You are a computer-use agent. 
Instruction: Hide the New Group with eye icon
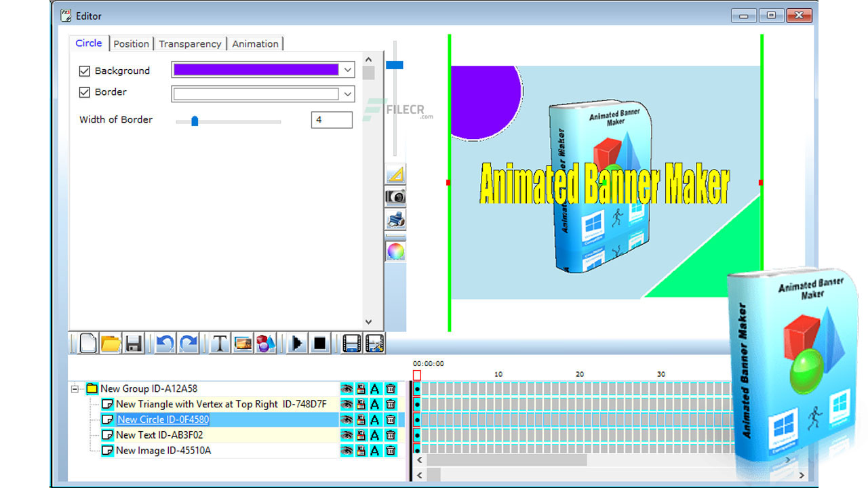click(347, 388)
